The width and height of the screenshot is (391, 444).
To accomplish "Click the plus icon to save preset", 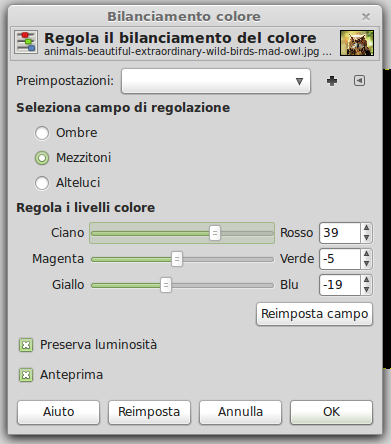I will coord(332,81).
